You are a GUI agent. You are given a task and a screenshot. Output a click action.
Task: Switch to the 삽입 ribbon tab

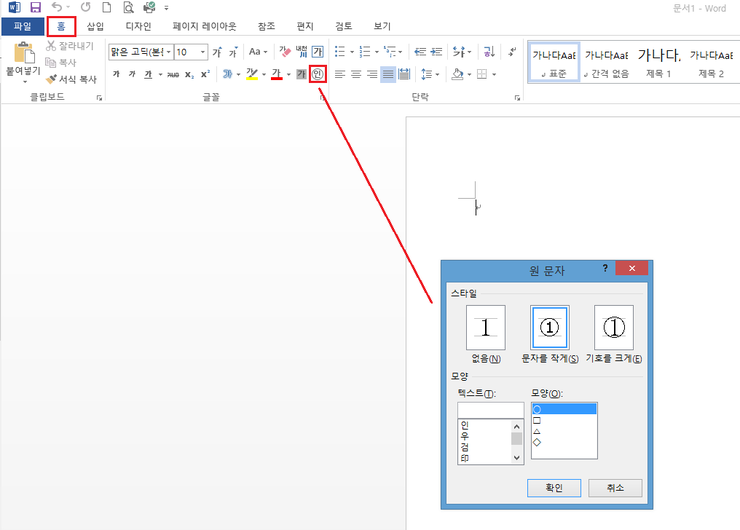[x=95, y=27]
